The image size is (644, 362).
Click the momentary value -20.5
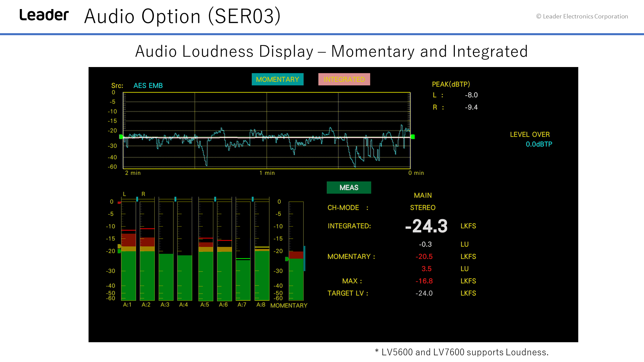pos(424,257)
